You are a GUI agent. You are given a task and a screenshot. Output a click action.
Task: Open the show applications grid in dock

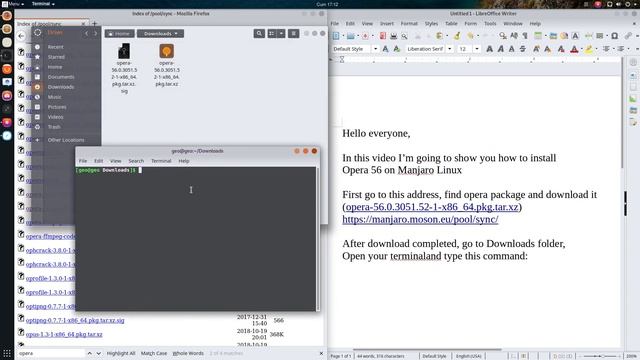[7, 353]
